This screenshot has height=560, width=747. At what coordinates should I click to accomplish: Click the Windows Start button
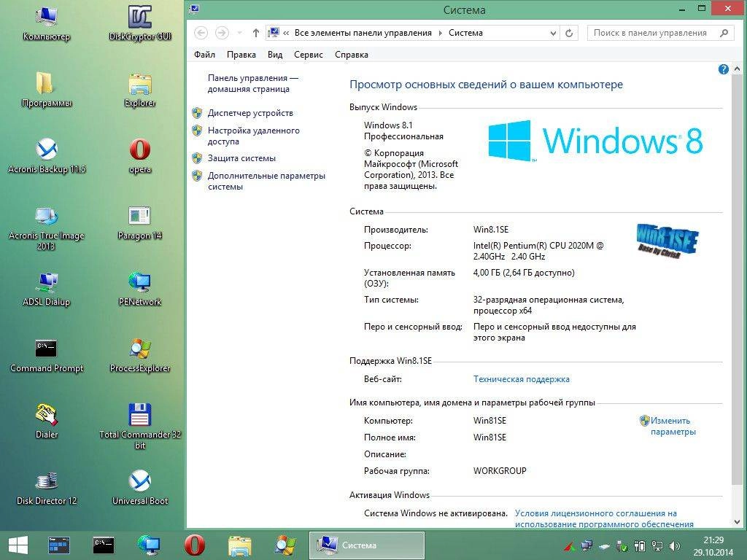coord(18,545)
